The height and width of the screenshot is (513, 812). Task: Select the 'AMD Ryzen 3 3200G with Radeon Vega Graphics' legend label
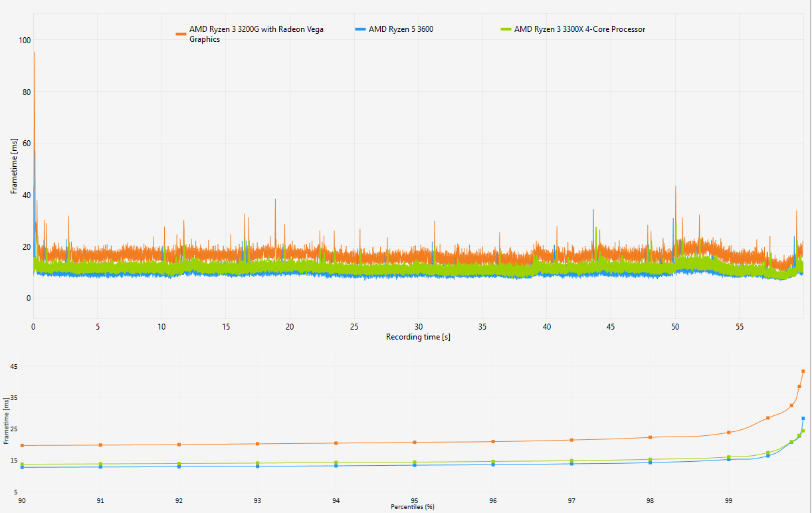256,34
